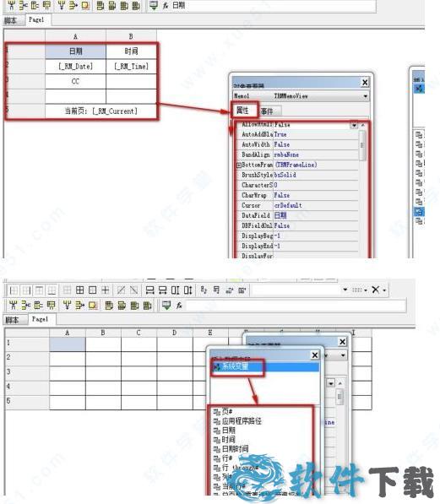The height and width of the screenshot is (504, 440).
Task: Click the icon beside 系统变量 in the tree
Action: [217, 366]
